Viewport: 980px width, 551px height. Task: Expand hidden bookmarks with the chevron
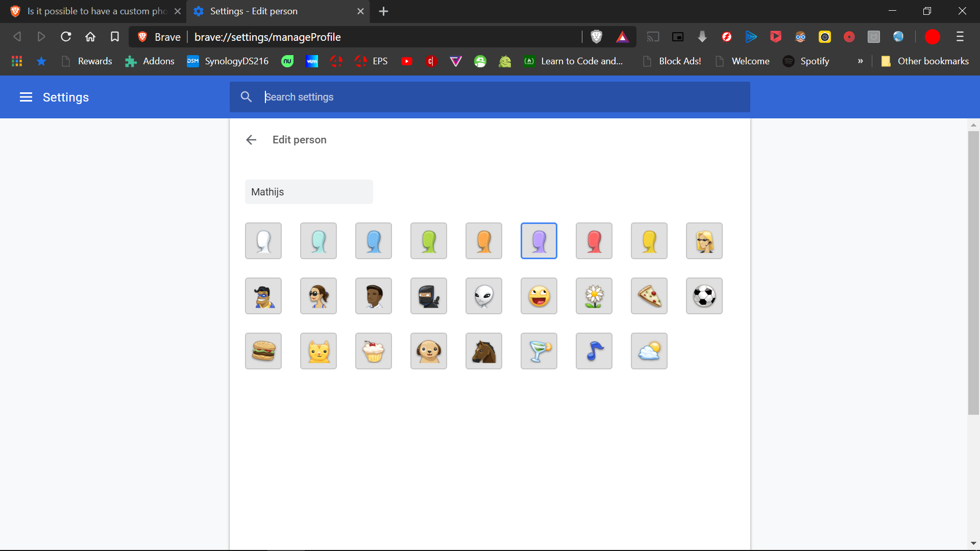pyautogui.click(x=860, y=61)
